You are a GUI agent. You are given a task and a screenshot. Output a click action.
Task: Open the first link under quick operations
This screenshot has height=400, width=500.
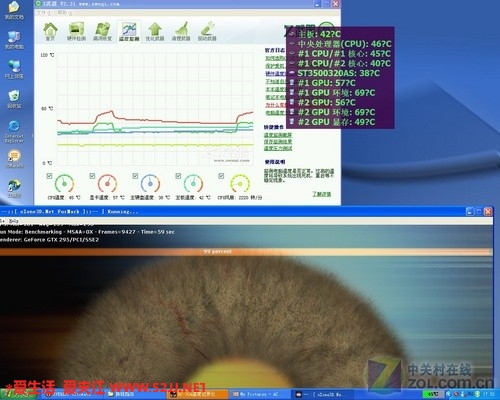tap(278, 135)
